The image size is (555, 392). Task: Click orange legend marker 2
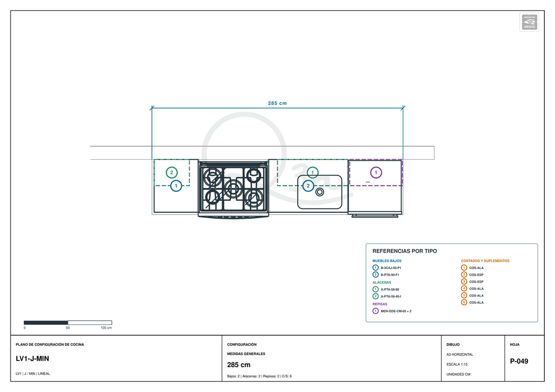click(464, 275)
